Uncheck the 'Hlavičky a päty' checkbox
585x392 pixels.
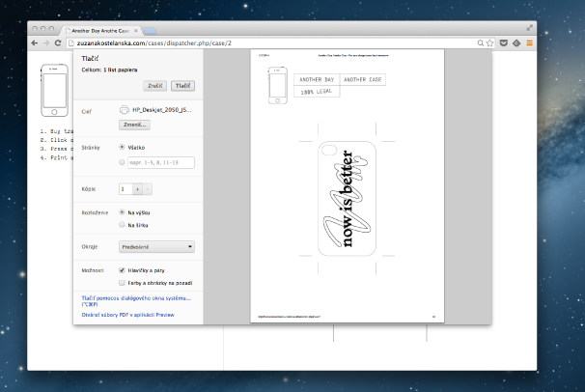122,271
